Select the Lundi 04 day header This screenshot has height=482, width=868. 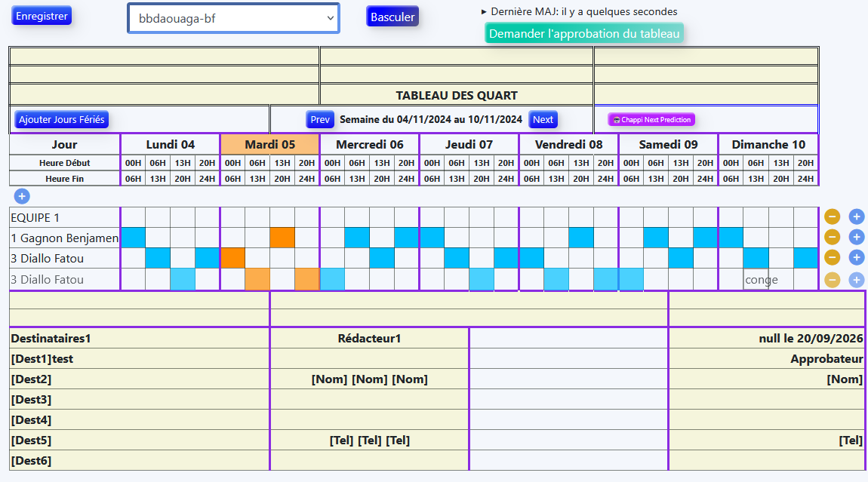171,144
